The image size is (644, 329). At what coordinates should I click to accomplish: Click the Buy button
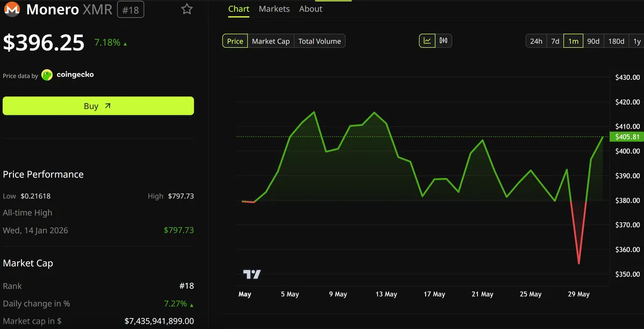coord(98,106)
